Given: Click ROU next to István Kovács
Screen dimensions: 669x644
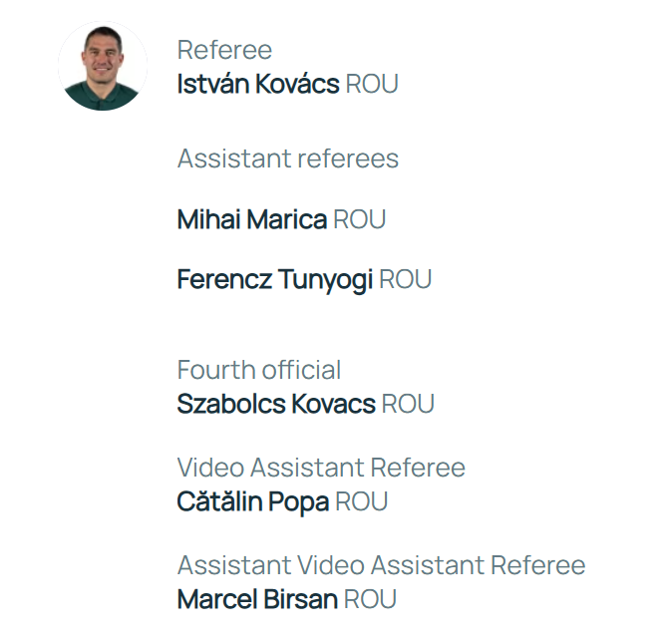Looking at the screenshot, I should click(372, 85).
